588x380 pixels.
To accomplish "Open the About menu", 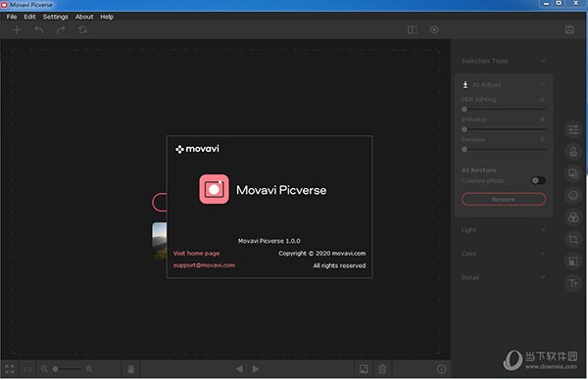I will [x=84, y=17].
